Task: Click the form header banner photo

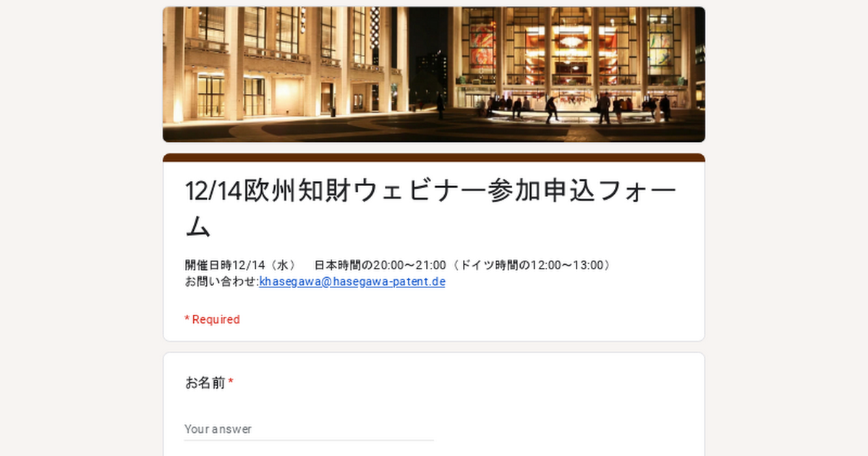Action: [x=434, y=75]
